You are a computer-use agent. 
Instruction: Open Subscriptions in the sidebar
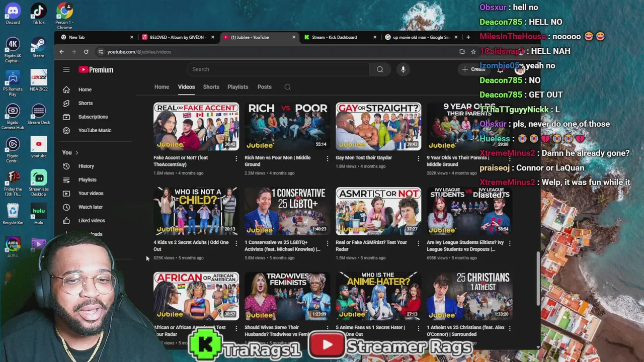click(x=96, y=117)
